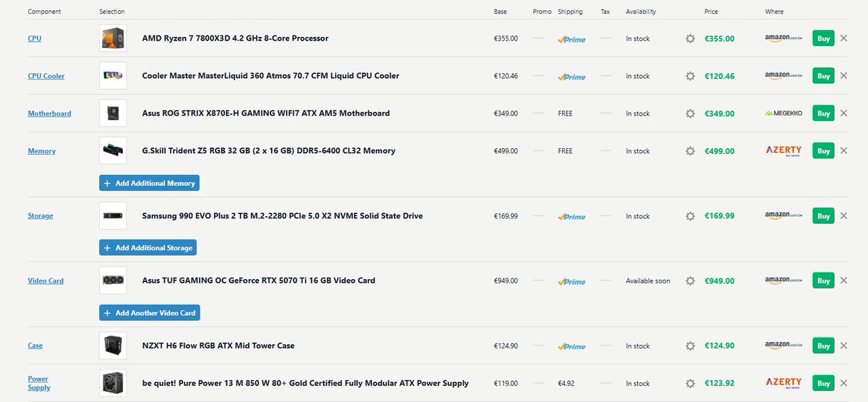Buy the G.Skill Trident Z5 memory
The height and width of the screenshot is (402, 868).
click(x=823, y=151)
